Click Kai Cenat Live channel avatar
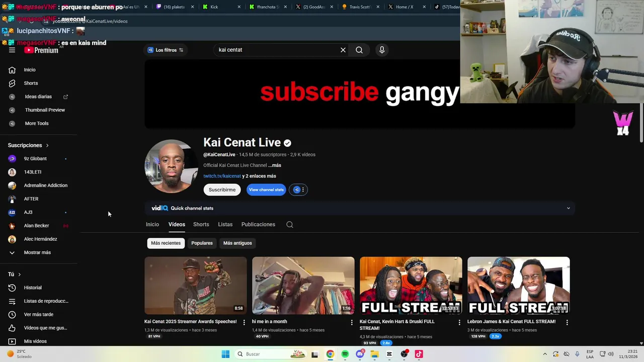 (171, 166)
